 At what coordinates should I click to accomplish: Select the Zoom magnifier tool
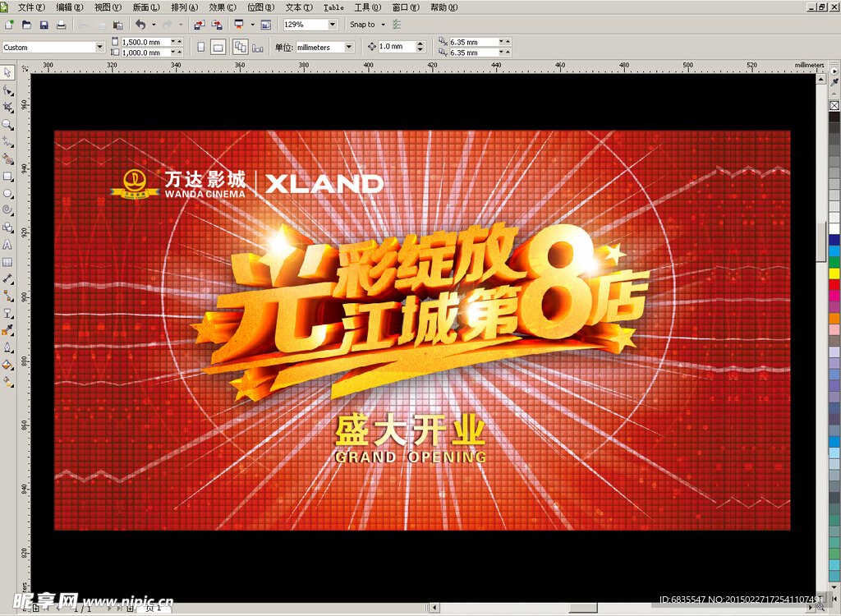[x=7, y=125]
